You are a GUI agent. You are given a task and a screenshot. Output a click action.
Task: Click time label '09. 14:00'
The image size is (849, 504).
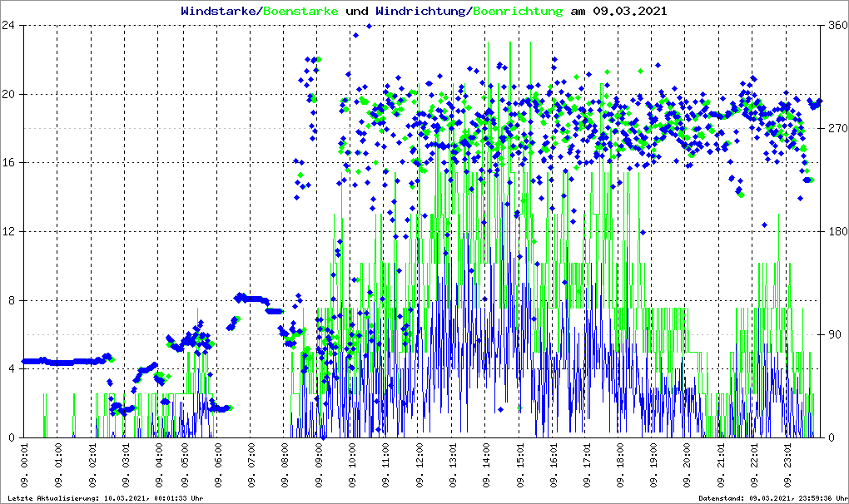point(486,465)
